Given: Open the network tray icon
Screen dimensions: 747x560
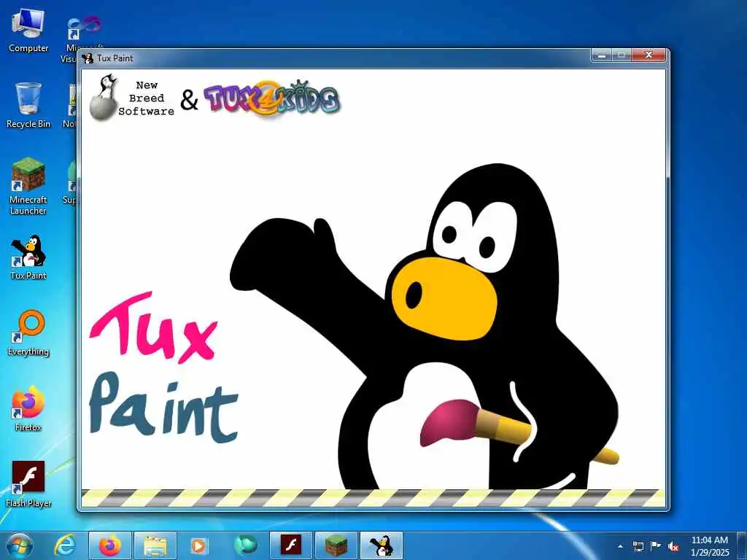Looking at the screenshot, I should (x=638, y=546).
